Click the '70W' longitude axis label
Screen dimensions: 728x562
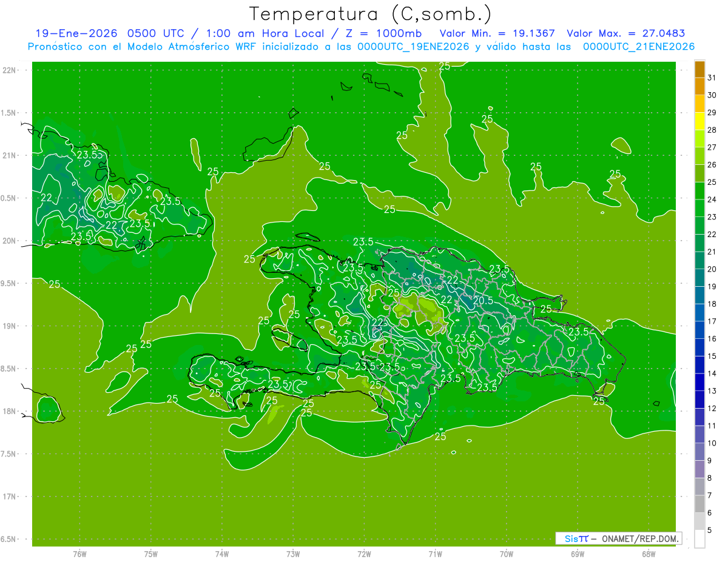(506, 554)
